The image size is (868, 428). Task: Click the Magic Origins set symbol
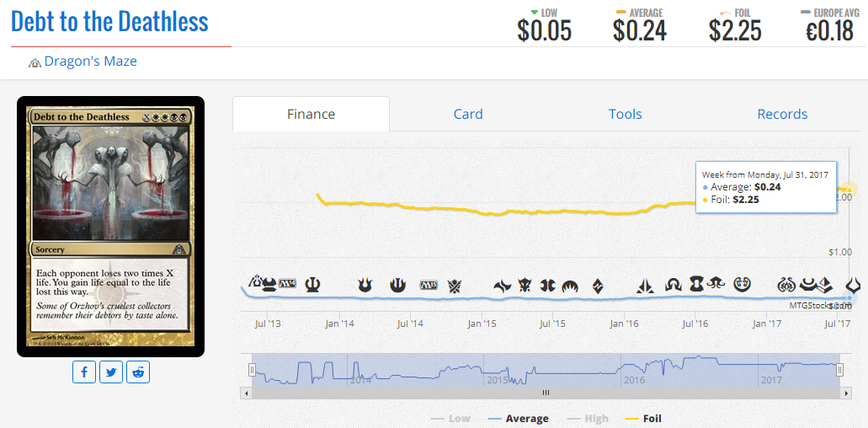click(570, 286)
